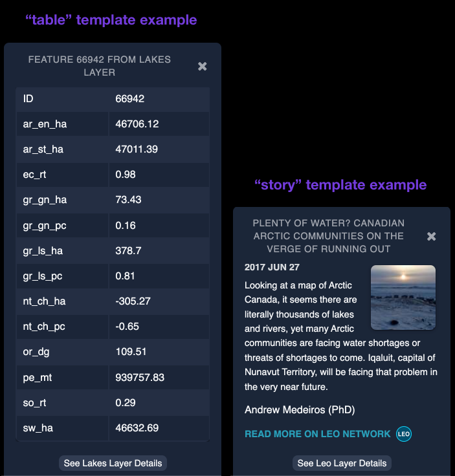The height and width of the screenshot is (476, 455).
Task: Select the pe_mt value 939757.83
Action: 140,377
